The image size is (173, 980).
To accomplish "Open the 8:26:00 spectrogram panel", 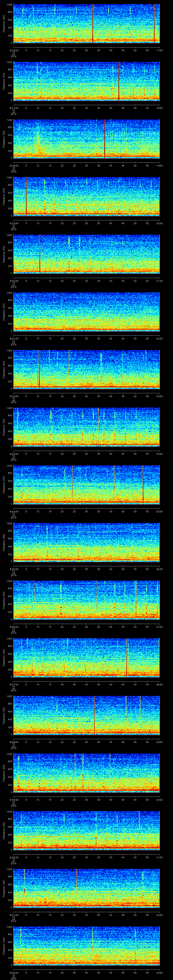I will point(86,600).
